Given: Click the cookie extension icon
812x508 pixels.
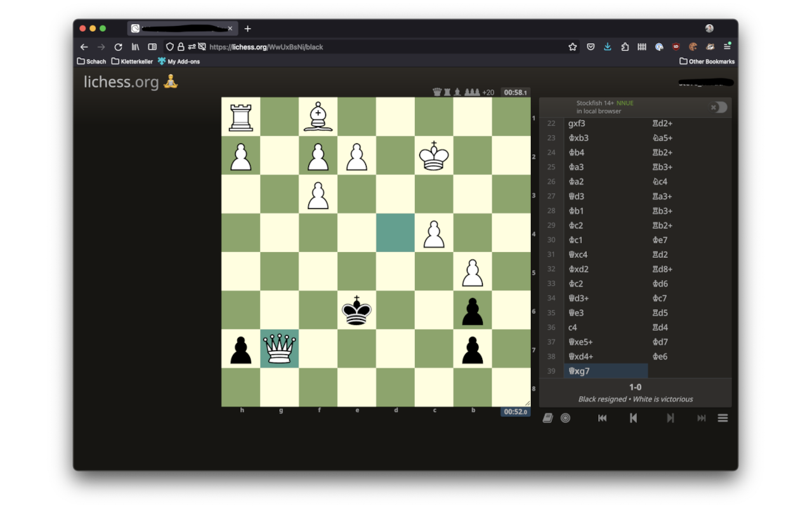Looking at the screenshot, I should pyautogui.click(x=693, y=47).
